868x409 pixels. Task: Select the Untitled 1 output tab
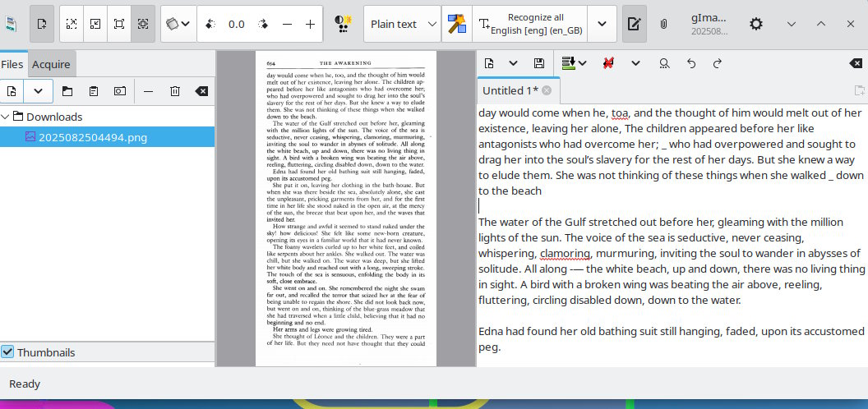510,90
